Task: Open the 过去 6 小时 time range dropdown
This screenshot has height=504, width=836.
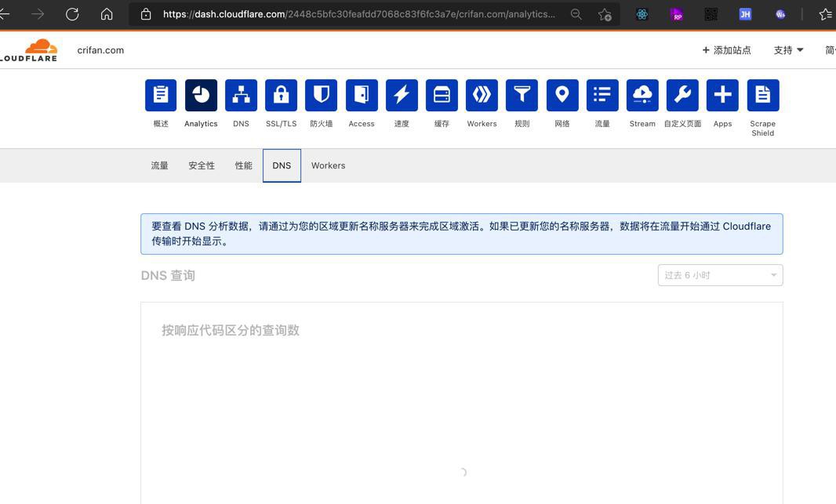Action: tap(720, 275)
